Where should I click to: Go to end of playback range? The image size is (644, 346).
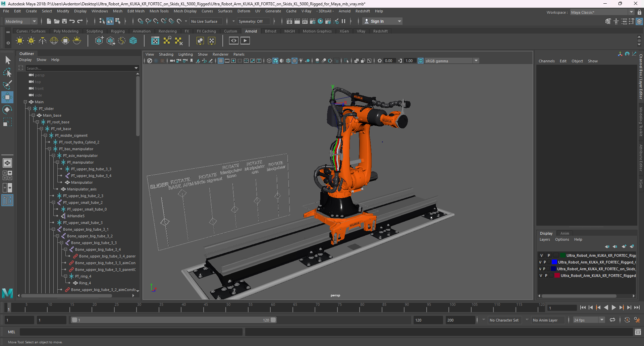[637, 307]
